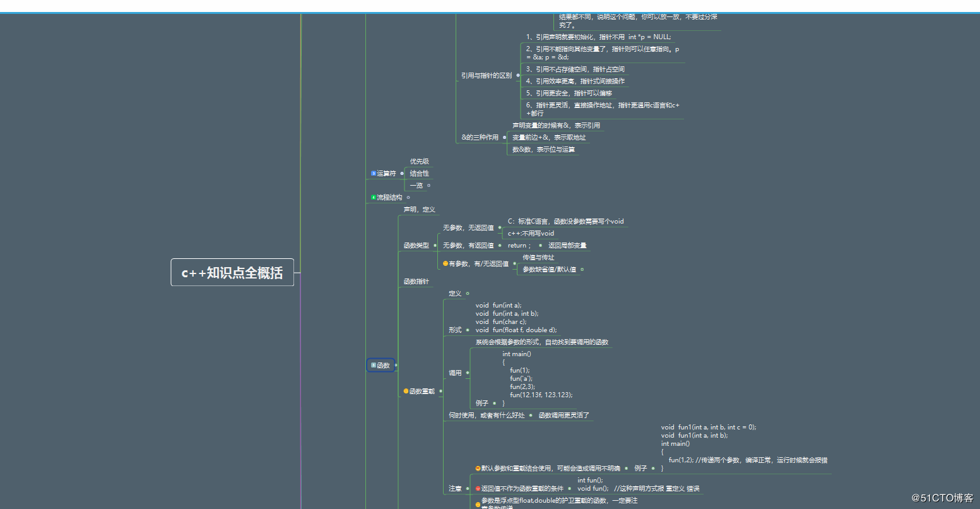The height and width of the screenshot is (509, 980).
Task: Collapse the 函数类型 branch
Action: [435, 245]
